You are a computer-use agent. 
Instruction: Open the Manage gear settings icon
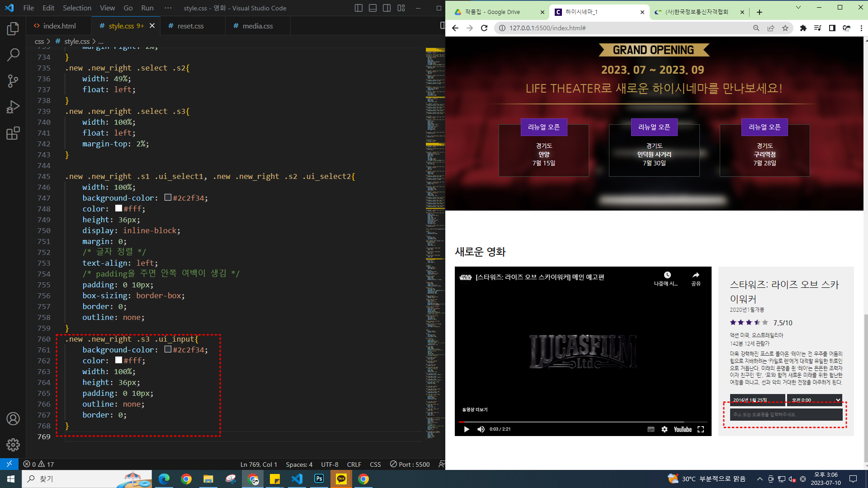point(13,445)
